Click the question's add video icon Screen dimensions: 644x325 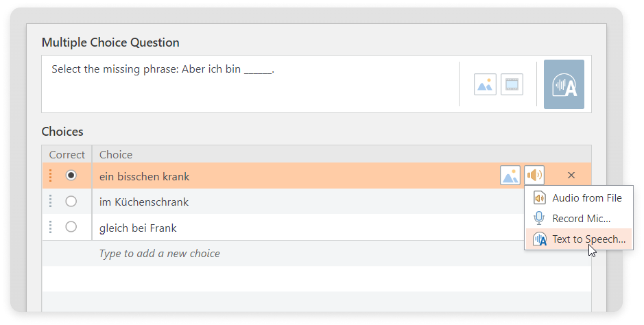click(512, 84)
